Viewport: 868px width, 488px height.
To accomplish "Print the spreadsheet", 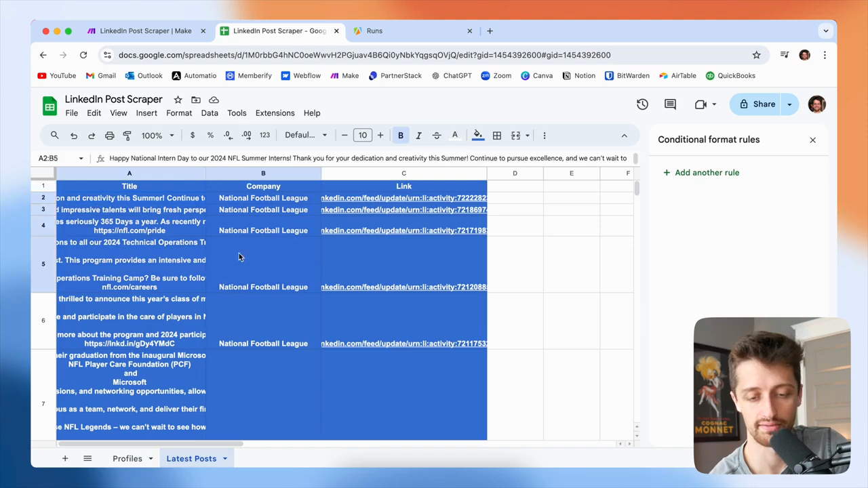I will tap(109, 136).
